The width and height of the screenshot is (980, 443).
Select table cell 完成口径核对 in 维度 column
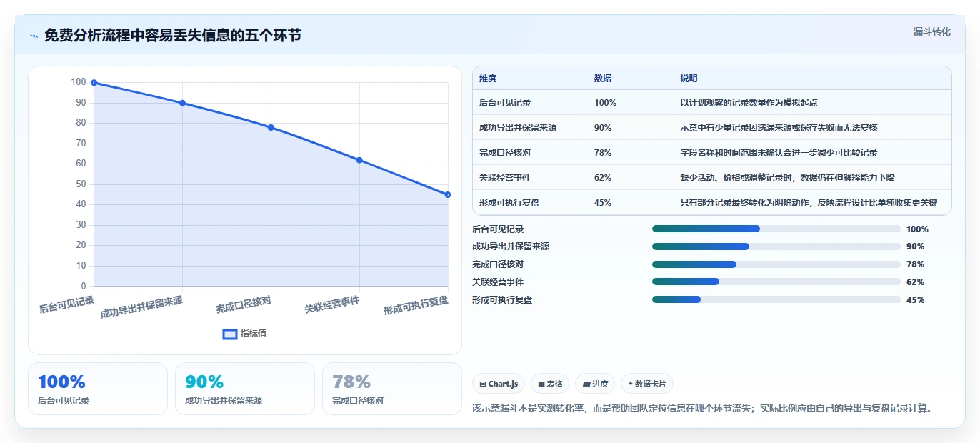coord(505,153)
